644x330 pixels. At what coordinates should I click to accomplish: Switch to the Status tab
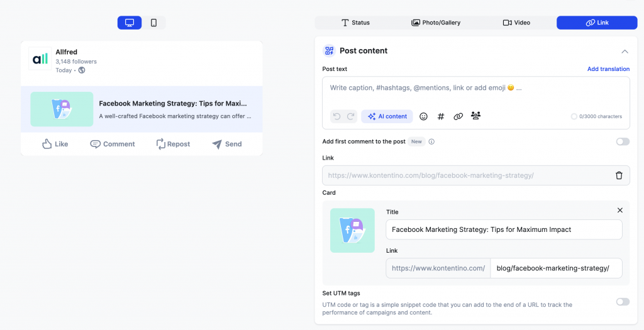pyautogui.click(x=355, y=23)
